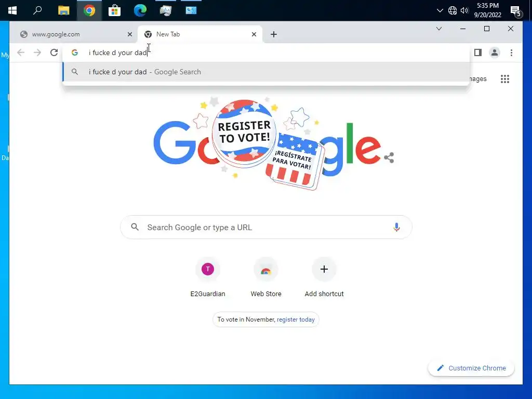The image size is (532, 399).
Task: Open the Chrome profile avatar
Action: (x=495, y=52)
